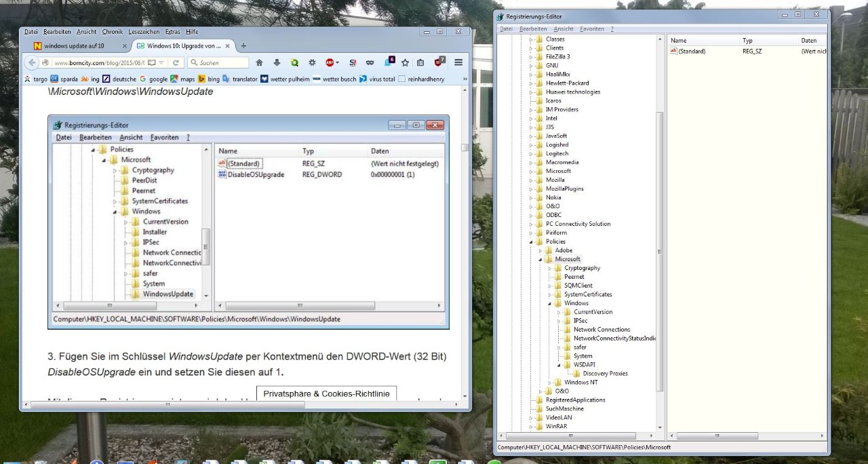Open the 'sparda' bookmark

(x=64, y=79)
